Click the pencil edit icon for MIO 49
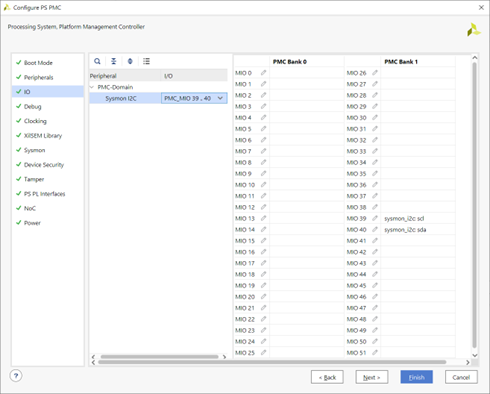The image size is (490, 394). click(x=375, y=330)
